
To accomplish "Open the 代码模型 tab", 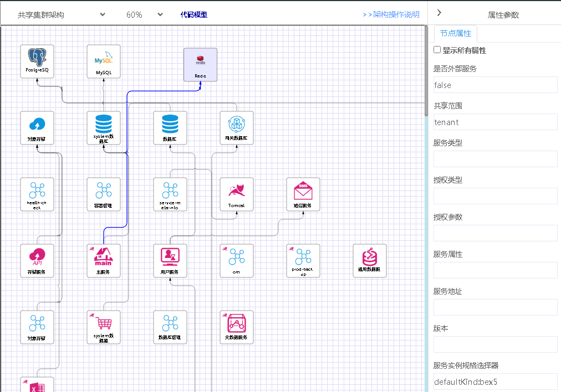I will 193,15.
